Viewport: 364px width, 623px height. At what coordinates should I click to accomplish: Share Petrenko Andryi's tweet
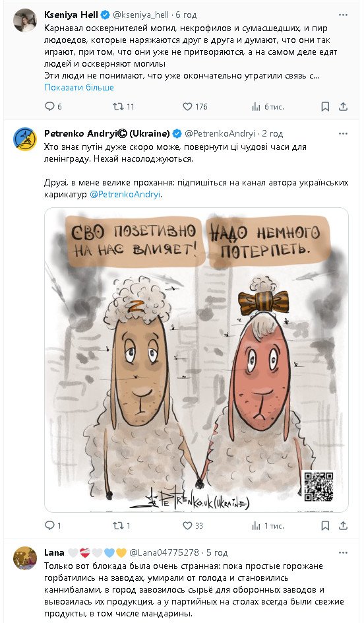pyautogui.click(x=344, y=525)
